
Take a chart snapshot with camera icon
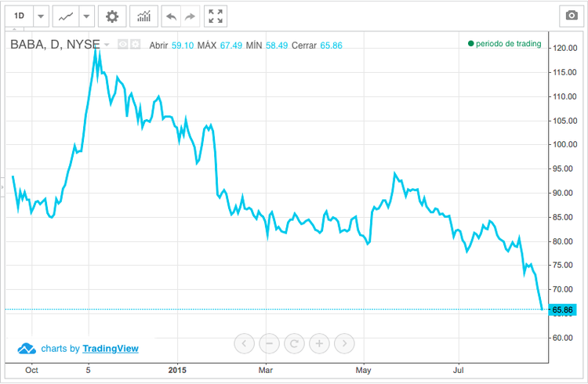pyautogui.click(x=570, y=16)
